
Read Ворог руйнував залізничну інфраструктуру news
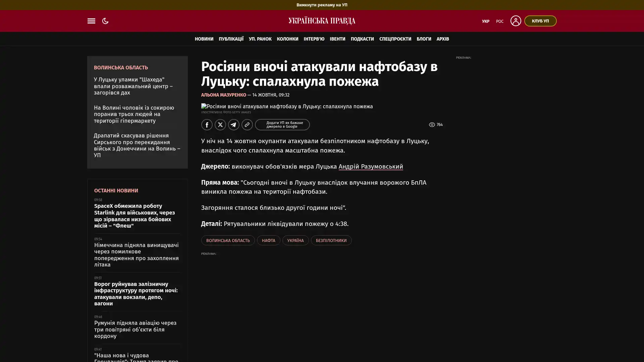[136, 294]
